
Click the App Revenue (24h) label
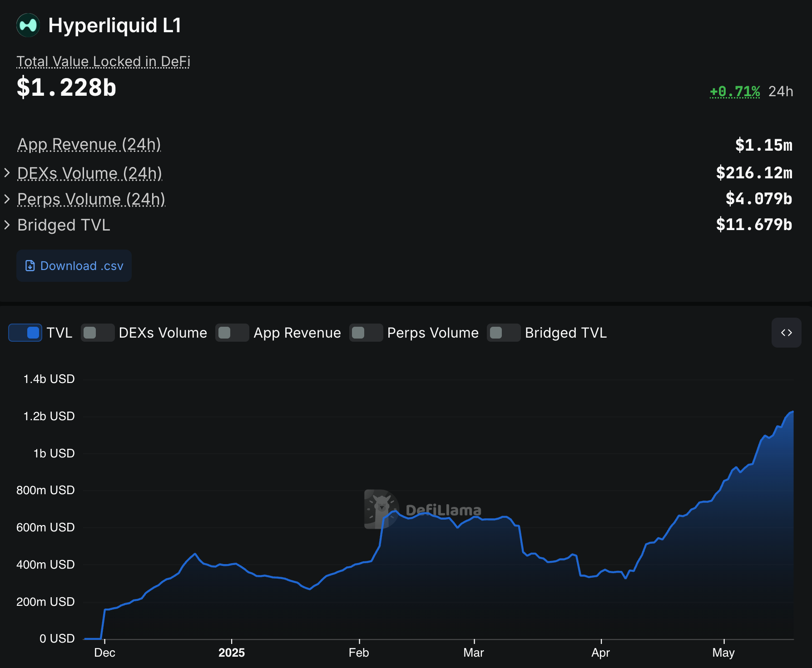[x=89, y=144]
